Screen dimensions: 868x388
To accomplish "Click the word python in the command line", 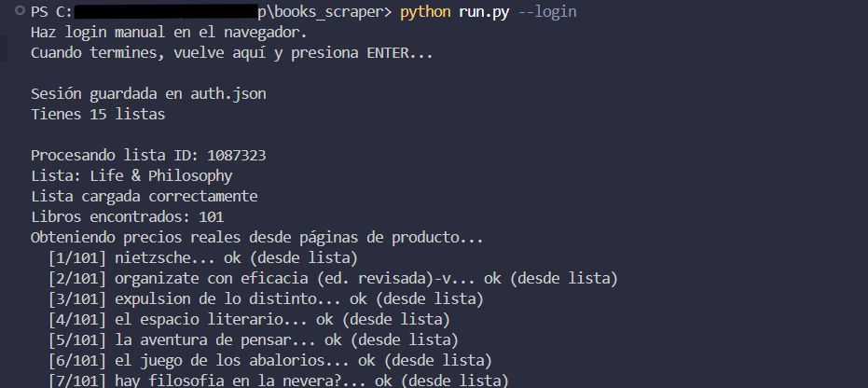I will (425, 12).
